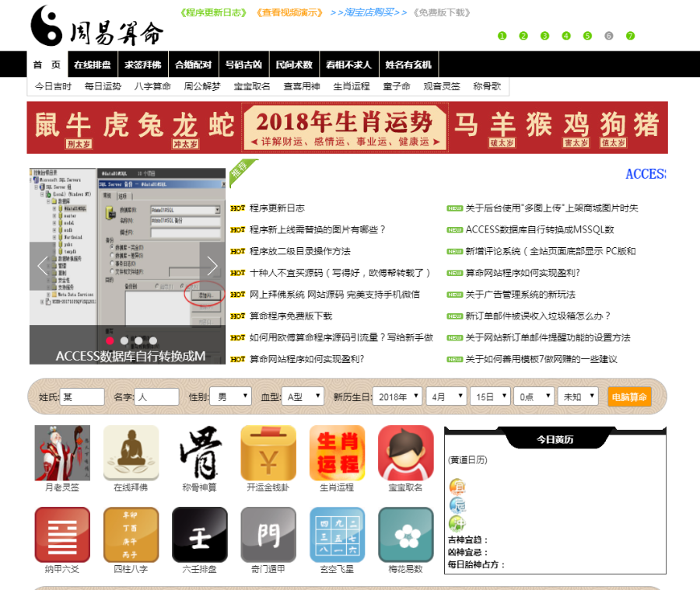Screen dimensions: 700x590
Task: Open the 开运金钱卦 coin icon
Action: pos(268,452)
